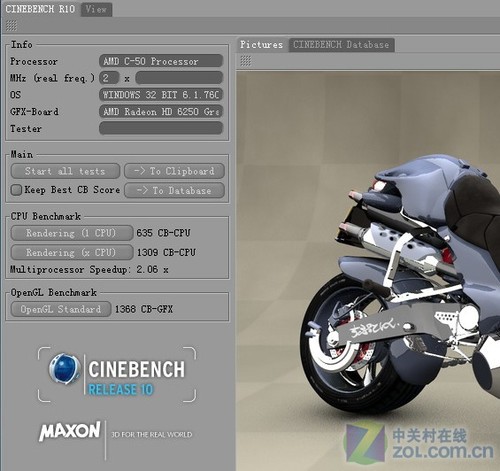This screenshot has height=471, width=500.
Task: Copy results with To Clipboard button
Action: (x=174, y=171)
